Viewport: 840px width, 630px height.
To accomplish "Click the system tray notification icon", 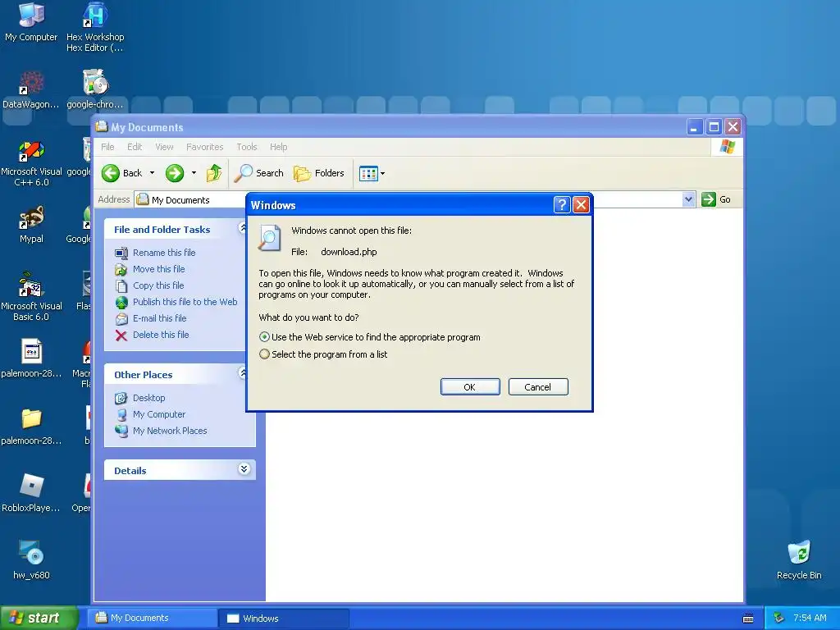I will pyautogui.click(x=779, y=619).
